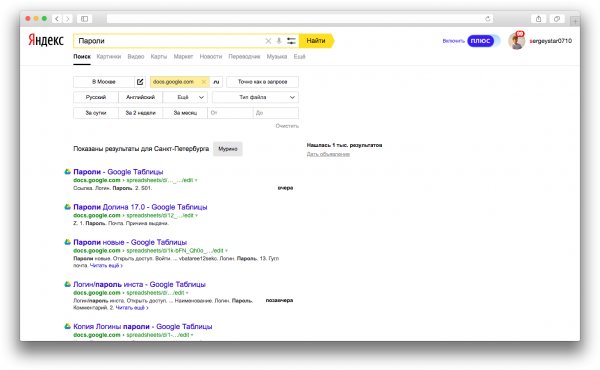The image size is (600, 370).
Task: Activate voice search microphone icon
Action: 279,41
